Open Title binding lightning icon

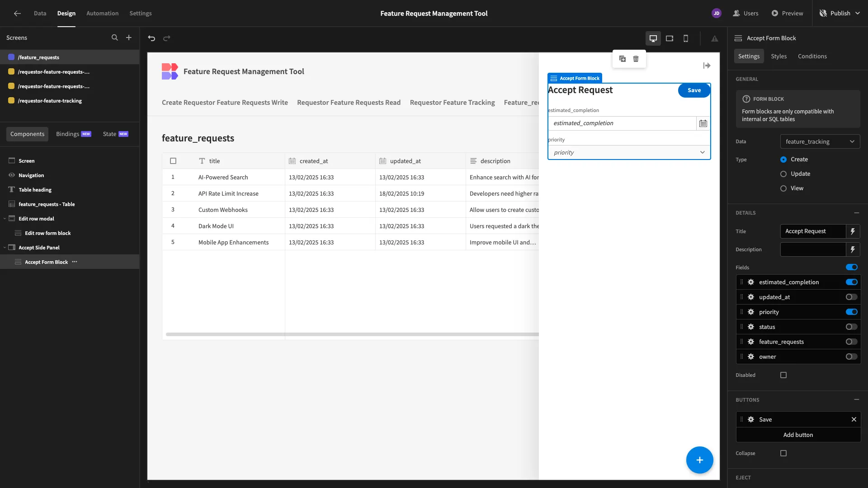coord(853,231)
